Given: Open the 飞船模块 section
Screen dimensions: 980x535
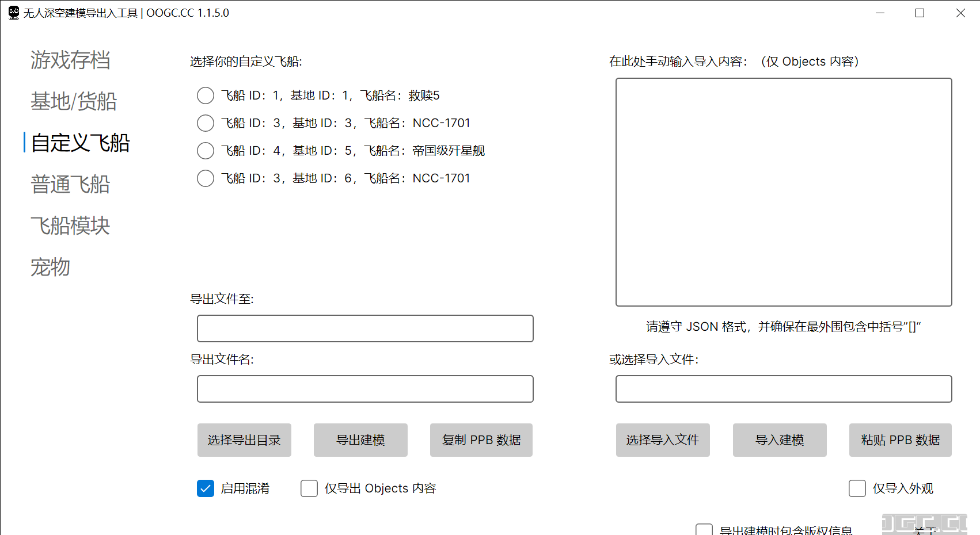Looking at the screenshot, I should pos(70,226).
